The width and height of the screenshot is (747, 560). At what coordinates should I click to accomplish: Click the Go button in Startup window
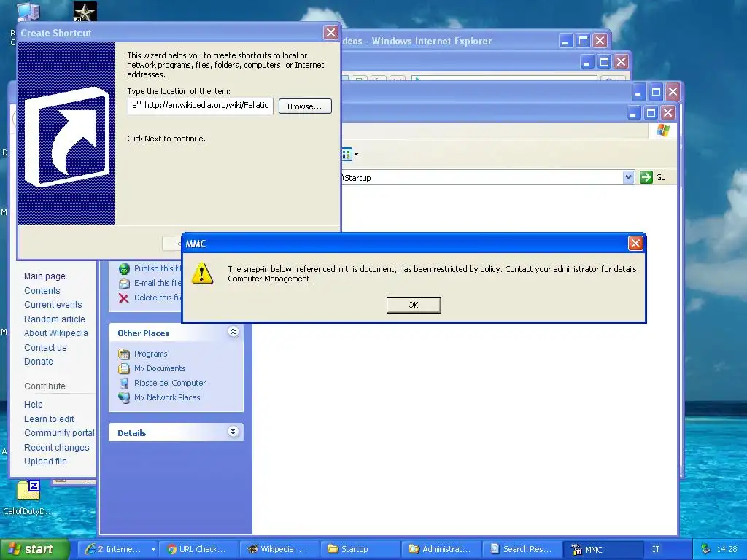tap(653, 177)
